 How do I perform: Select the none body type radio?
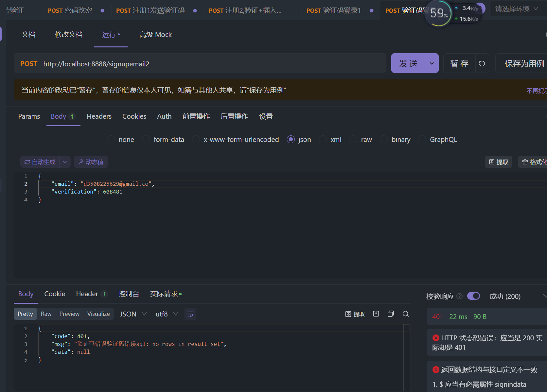click(x=111, y=140)
